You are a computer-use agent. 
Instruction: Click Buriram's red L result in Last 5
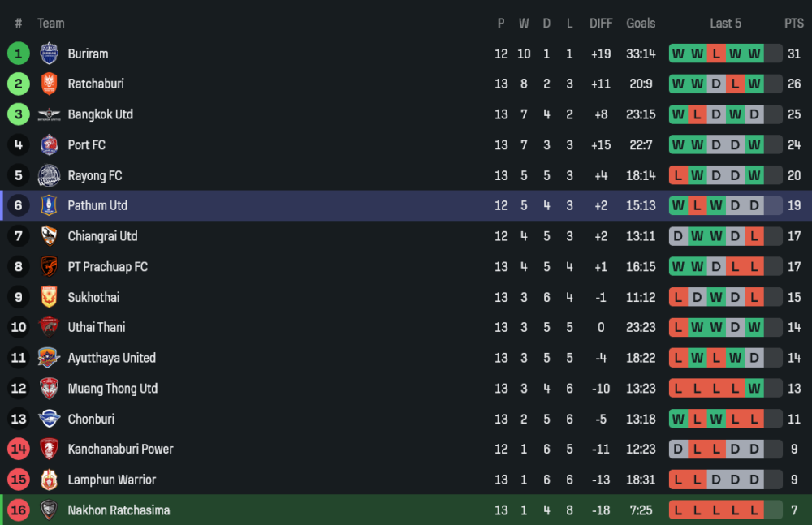click(x=715, y=54)
